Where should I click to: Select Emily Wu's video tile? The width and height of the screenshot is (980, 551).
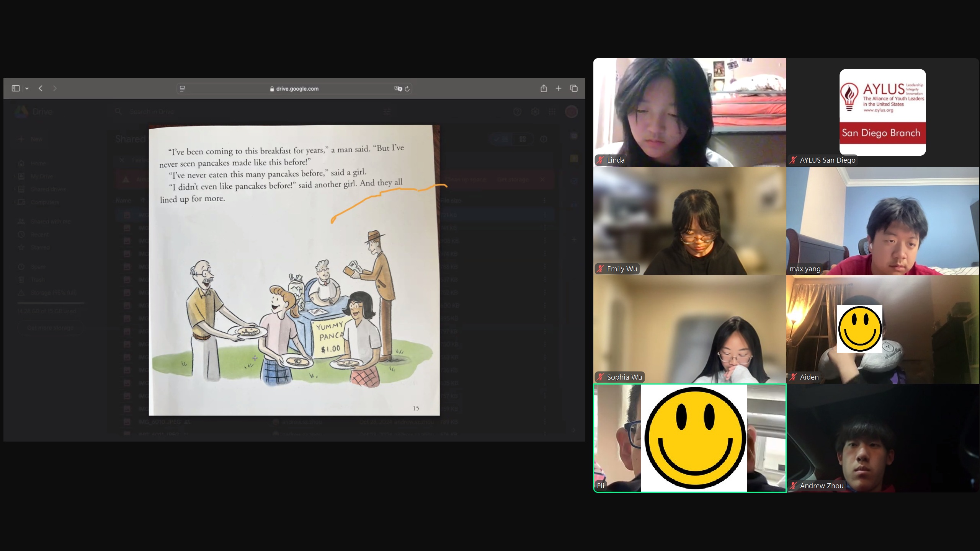(690, 221)
